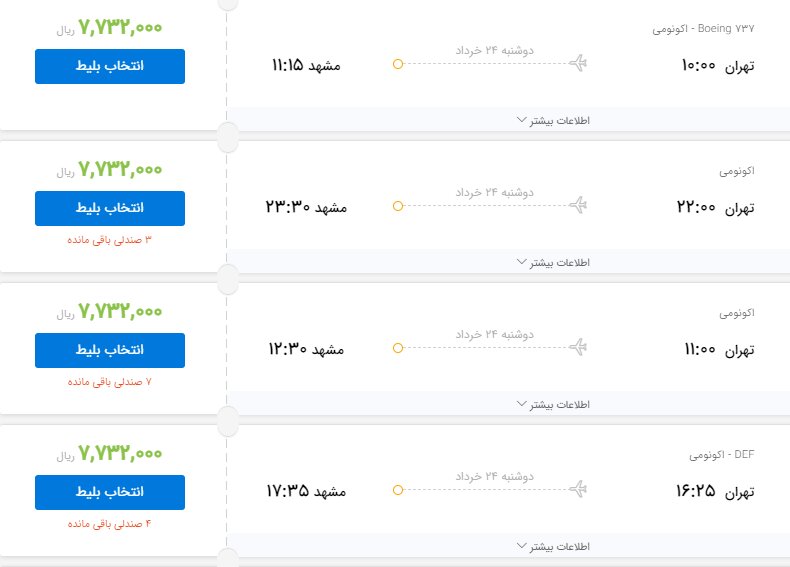
Task: Click the airplane icon on the 22:00 flight
Action: click(x=577, y=206)
